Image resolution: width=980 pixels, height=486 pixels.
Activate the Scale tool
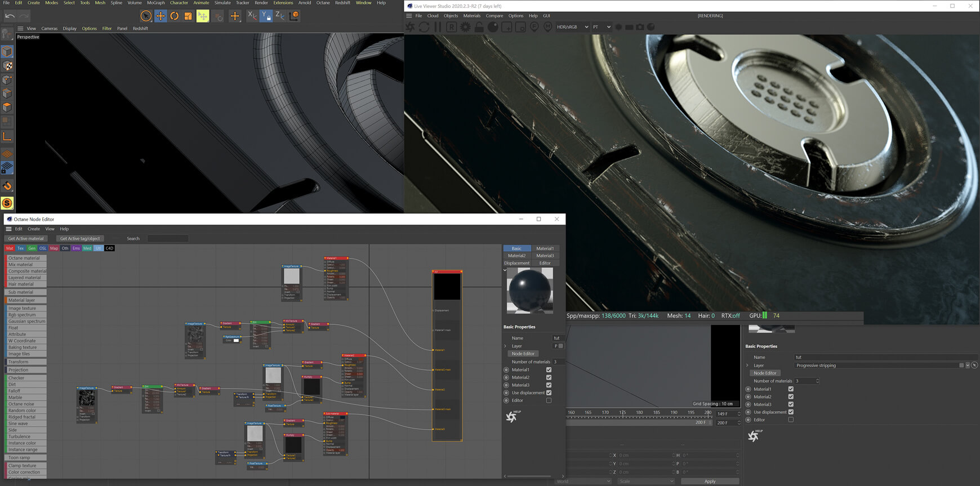point(188,16)
